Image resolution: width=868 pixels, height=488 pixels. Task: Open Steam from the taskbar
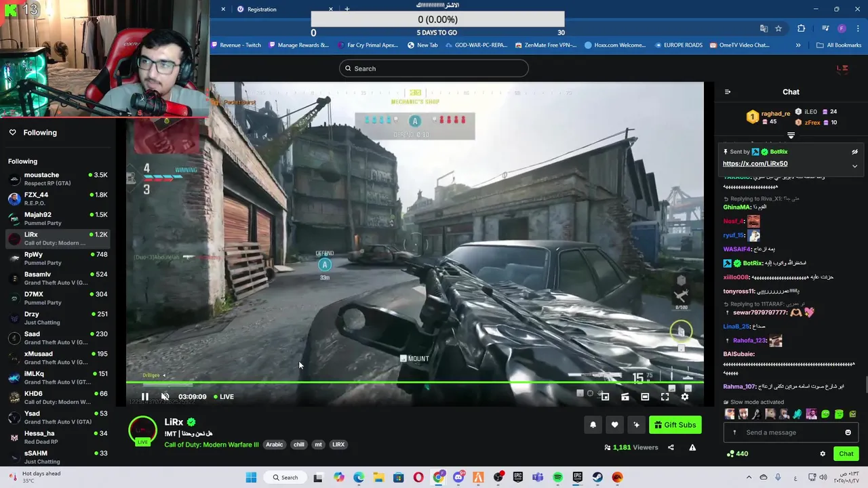(597, 477)
